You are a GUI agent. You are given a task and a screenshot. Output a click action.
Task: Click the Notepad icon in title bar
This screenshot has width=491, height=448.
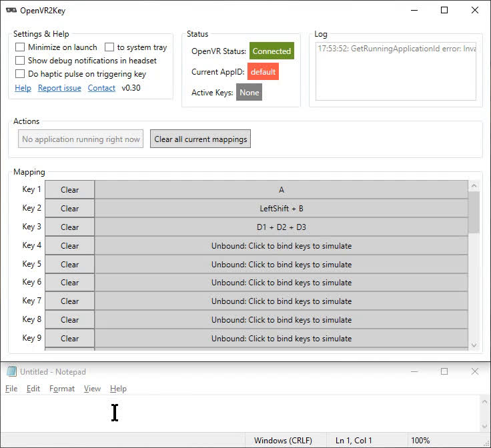(11, 372)
